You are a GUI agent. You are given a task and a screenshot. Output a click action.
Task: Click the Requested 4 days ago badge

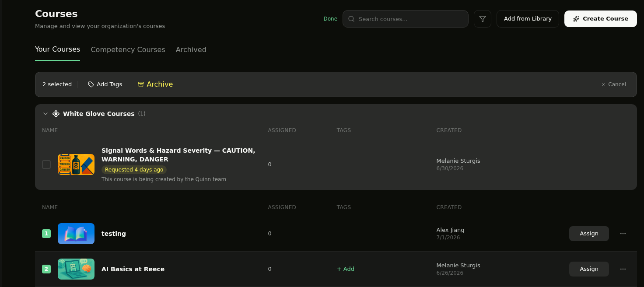click(134, 170)
